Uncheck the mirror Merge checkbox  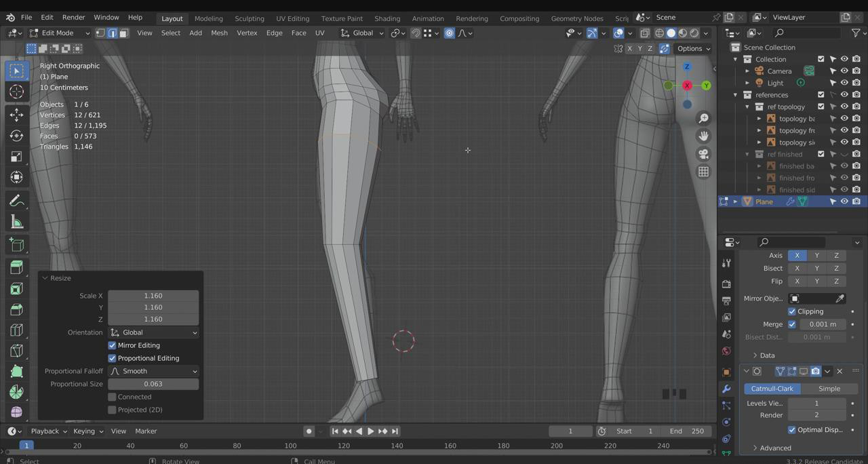(x=792, y=324)
